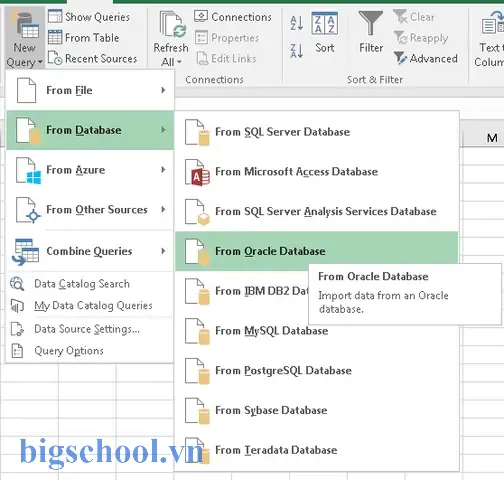
Task: Click the Recent Sources label
Action: point(101,59)
